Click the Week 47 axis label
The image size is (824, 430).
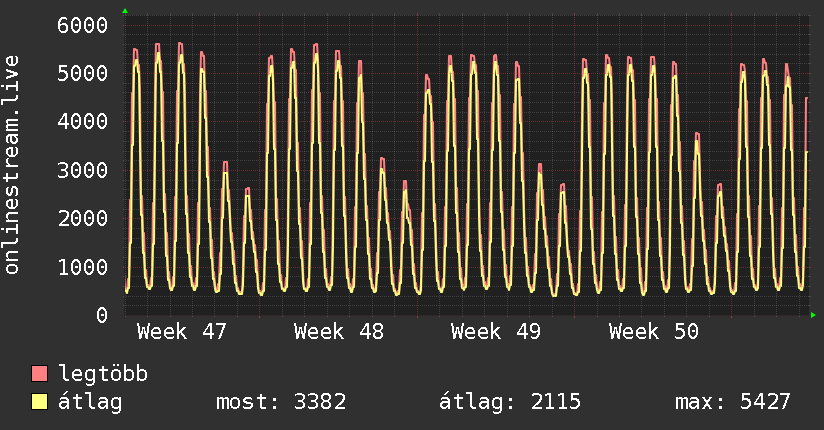coord(181,332)
